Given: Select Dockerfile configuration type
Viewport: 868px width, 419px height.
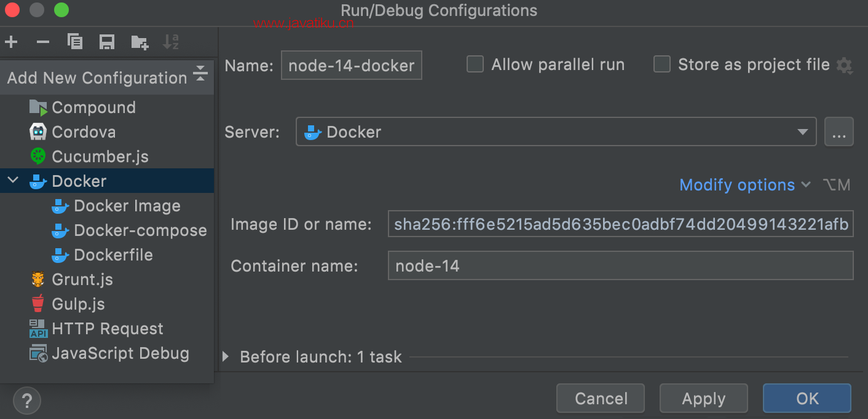Looking at the screenshot, I should 113,255.
